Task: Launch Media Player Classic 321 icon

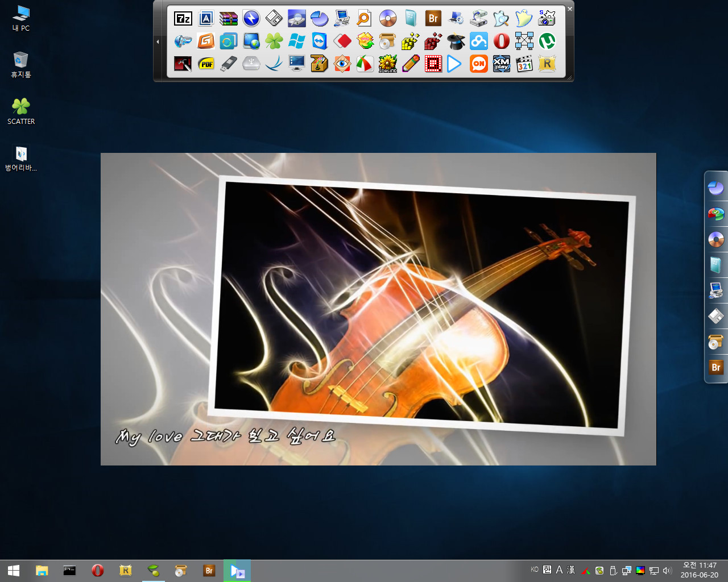Action: click(524, 64)
